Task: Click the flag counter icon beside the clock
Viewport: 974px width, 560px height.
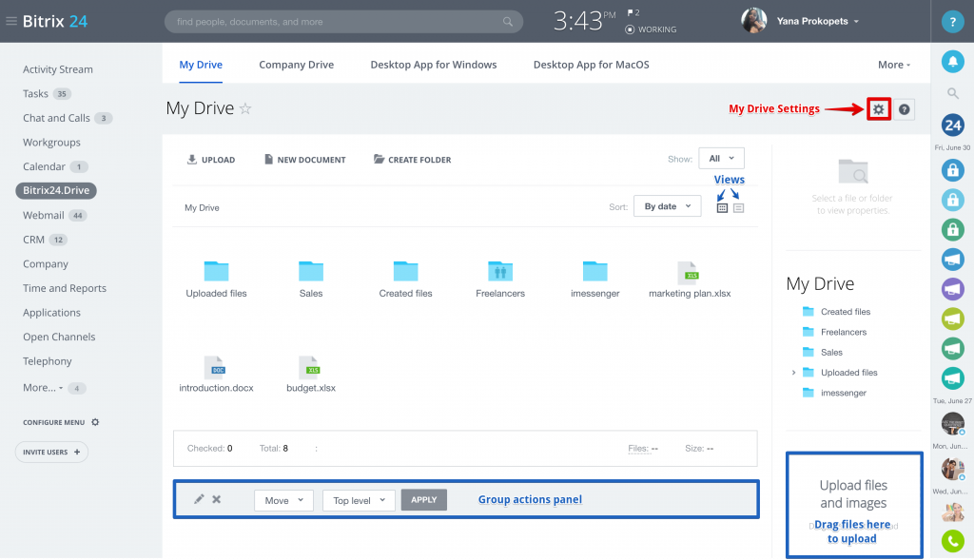Action: pos(633,12)
